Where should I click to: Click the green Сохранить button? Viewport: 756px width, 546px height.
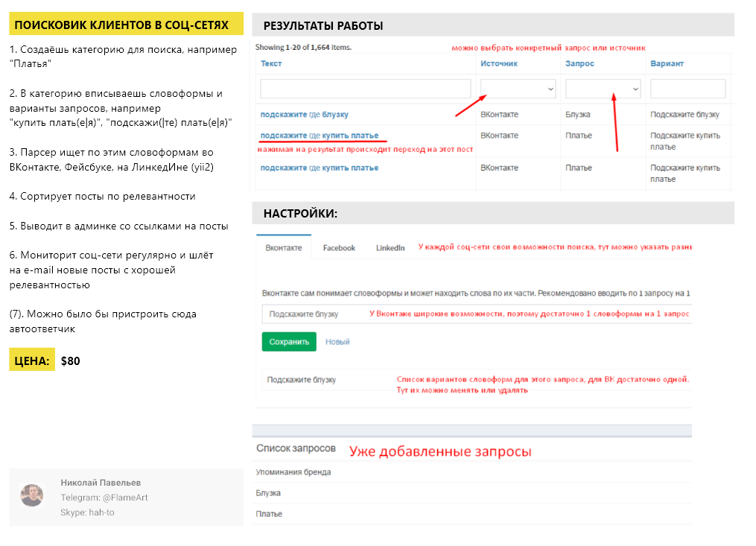(x=289, y=341)
